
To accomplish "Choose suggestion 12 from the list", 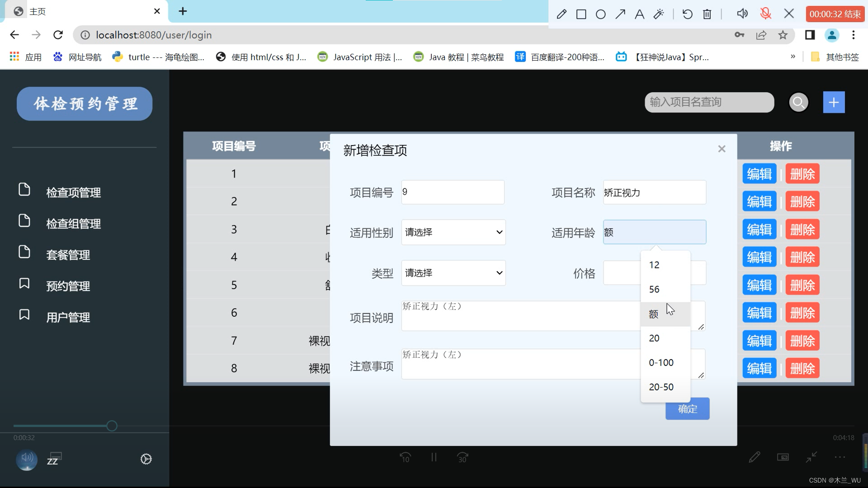I will (665, 265).
